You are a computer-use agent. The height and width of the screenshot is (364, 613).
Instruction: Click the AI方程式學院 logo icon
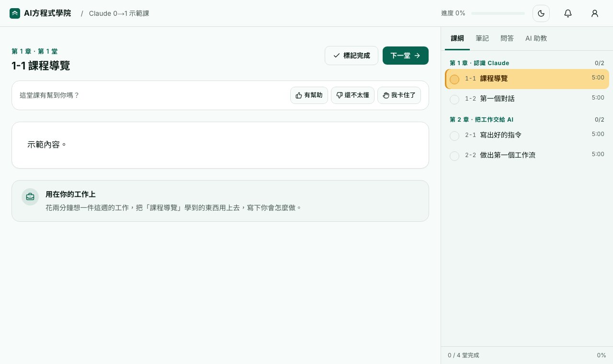15,13
